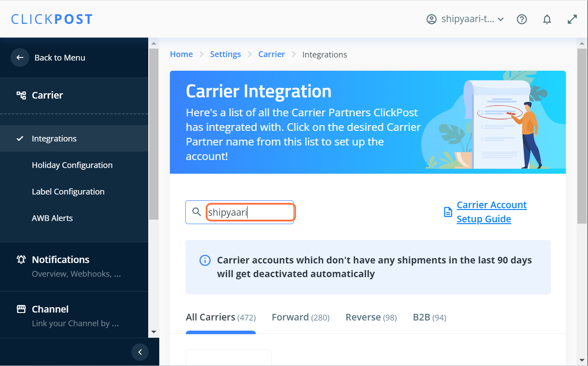Click the main page scrollbar down arrow
Screen dimensions: 588x366
(x=582, y=361)
